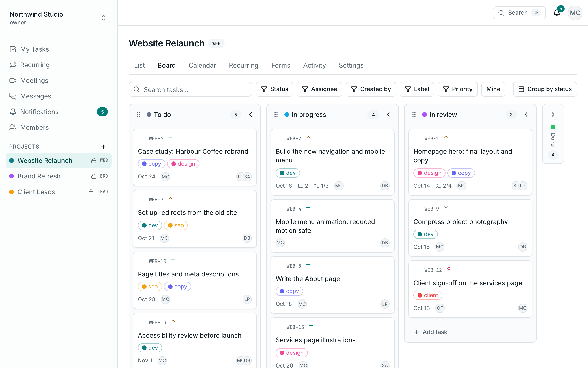Open the Northwind Studio workspace switcher
Screen dimensions: 588x368
(x=59, y=18)
